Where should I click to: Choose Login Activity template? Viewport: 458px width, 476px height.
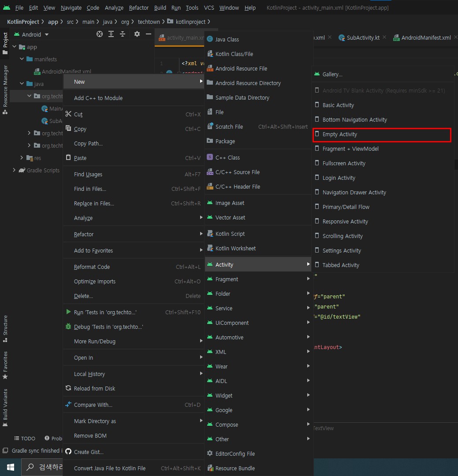point(383,178)
